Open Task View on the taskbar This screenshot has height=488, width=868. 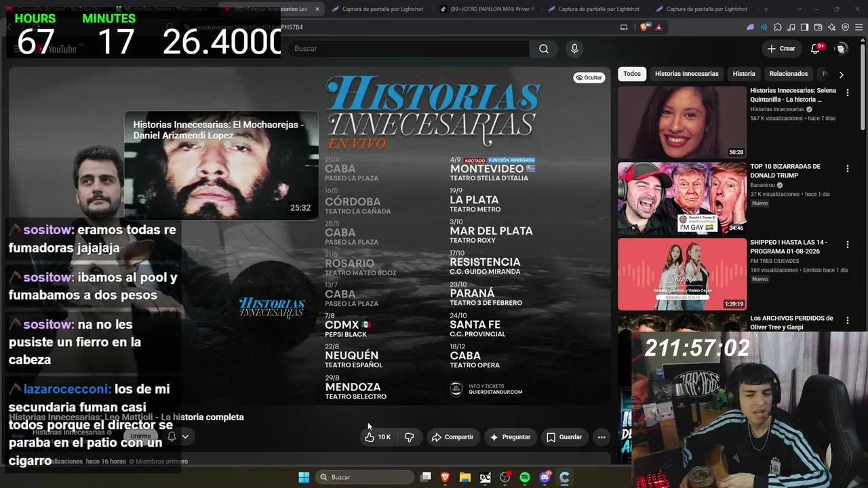pyautogui.click(x=426, y=477)
